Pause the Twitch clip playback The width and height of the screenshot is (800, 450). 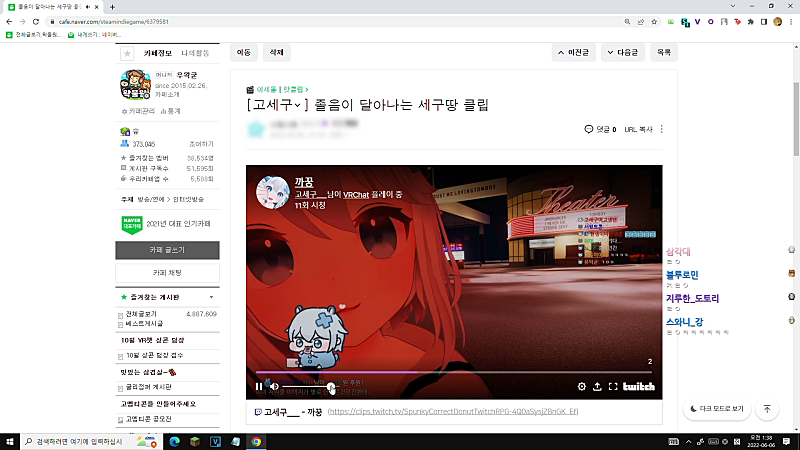(259, 386)
